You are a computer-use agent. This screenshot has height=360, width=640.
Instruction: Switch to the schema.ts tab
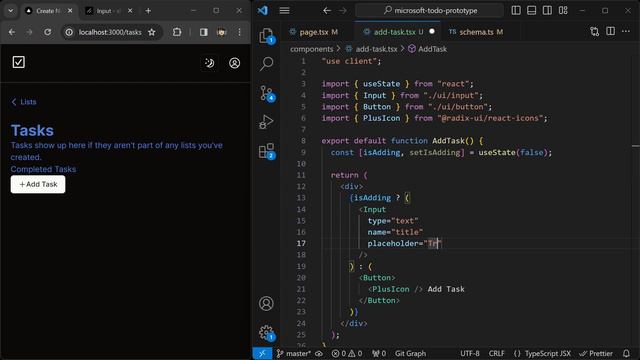[x=476, y=32]
